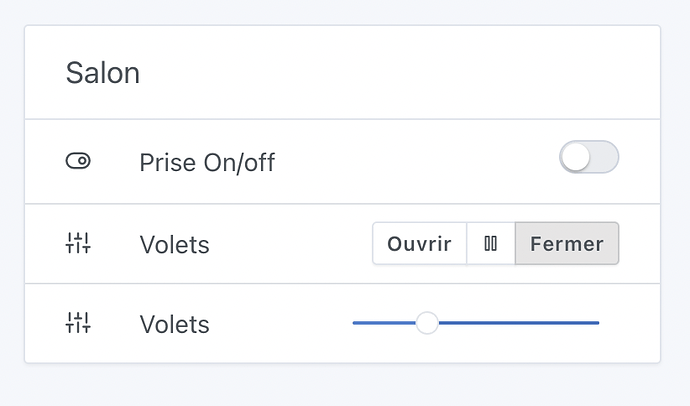Image resolution: width=690 pixels, height=406 pixels.
Task: Click the Volets slider thumb
Action: pos(427,323)
